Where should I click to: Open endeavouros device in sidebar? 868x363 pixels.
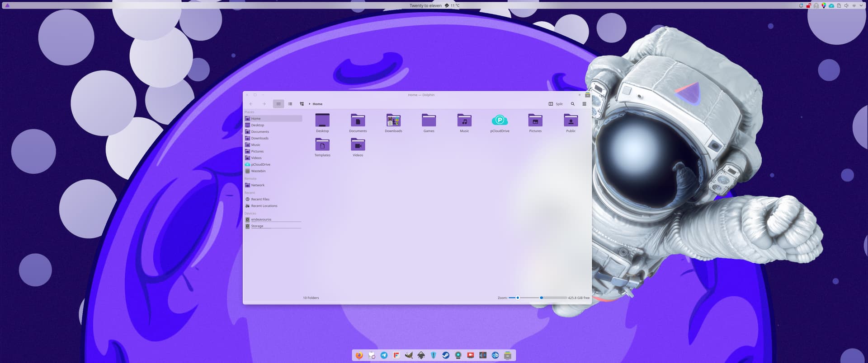click(273, 219)
